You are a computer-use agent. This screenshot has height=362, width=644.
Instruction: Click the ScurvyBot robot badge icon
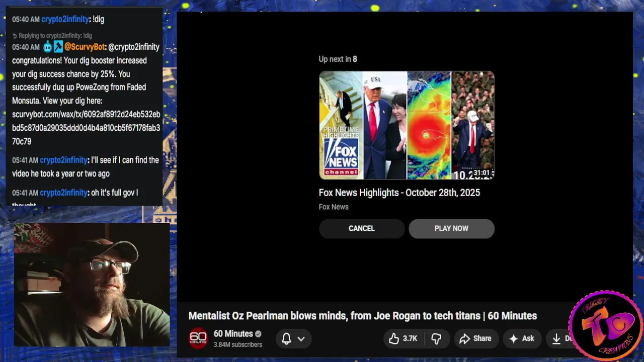click(x=48, y=47)
